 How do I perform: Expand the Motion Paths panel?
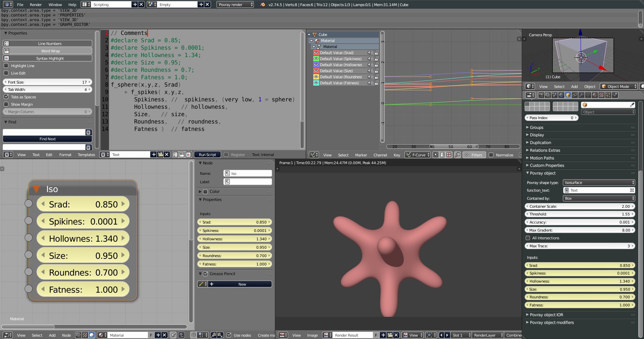coord(542,158)
